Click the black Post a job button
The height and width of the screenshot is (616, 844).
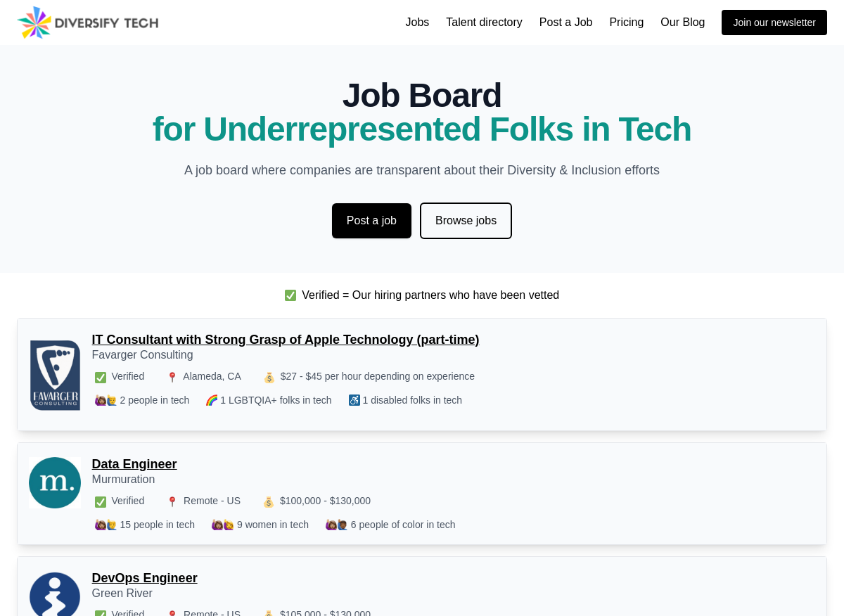tap(371, 221)
